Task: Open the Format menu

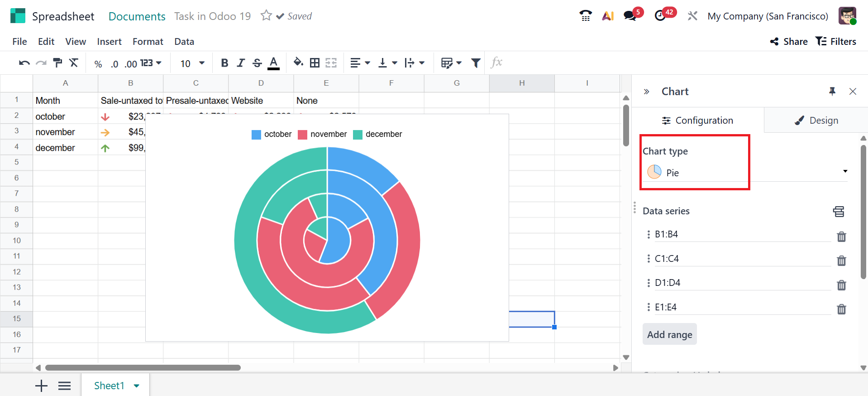Action: (x=148, y=42)
